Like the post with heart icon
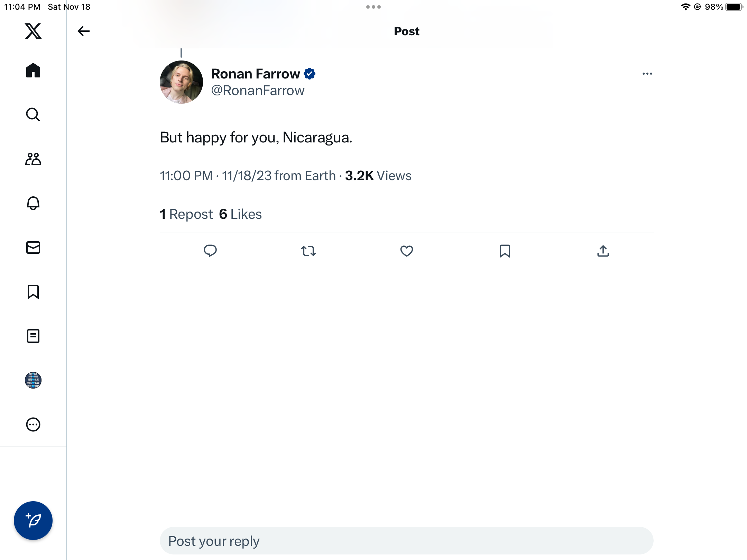Viewport: 747px width, 560px height. (407, 251)
